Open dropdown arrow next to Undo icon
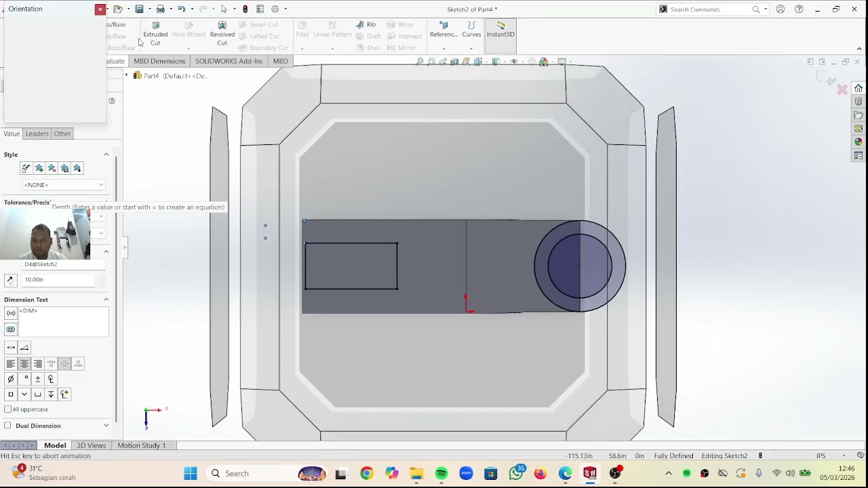The width and height of the screenshot is (868, 488). pyautogui.click(x=191, y=9)
